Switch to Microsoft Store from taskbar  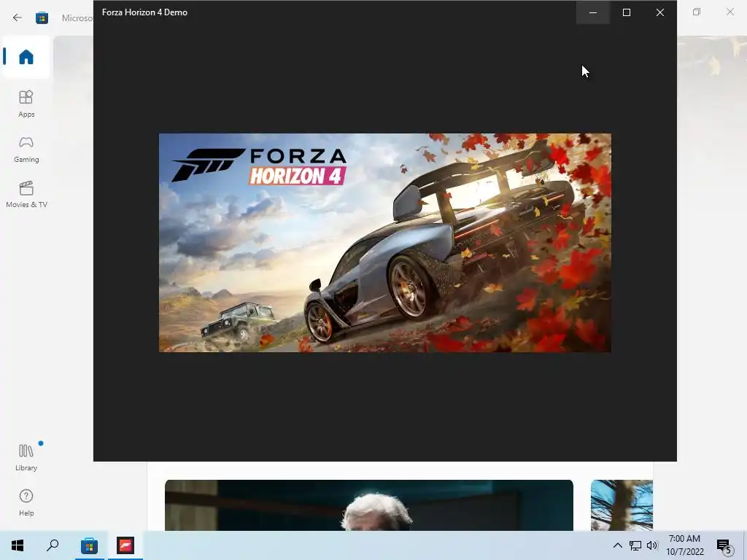[x=89, y=545]
